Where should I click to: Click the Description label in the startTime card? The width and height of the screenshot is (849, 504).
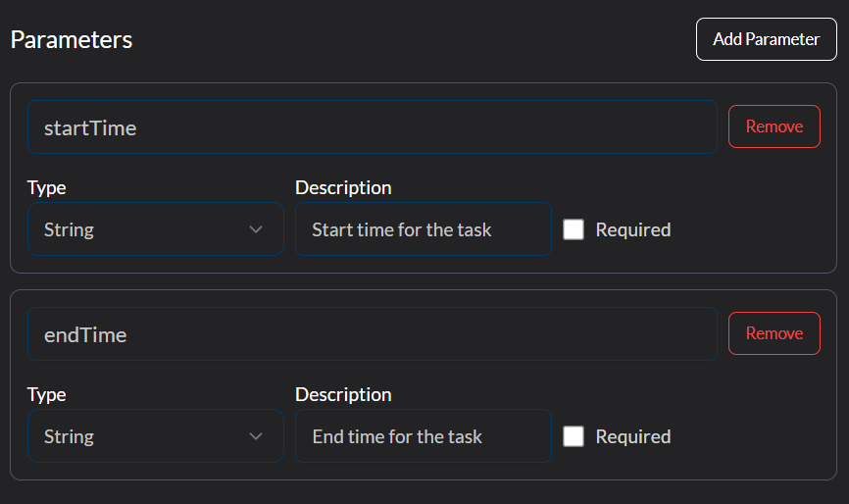[x=343, y=187]
